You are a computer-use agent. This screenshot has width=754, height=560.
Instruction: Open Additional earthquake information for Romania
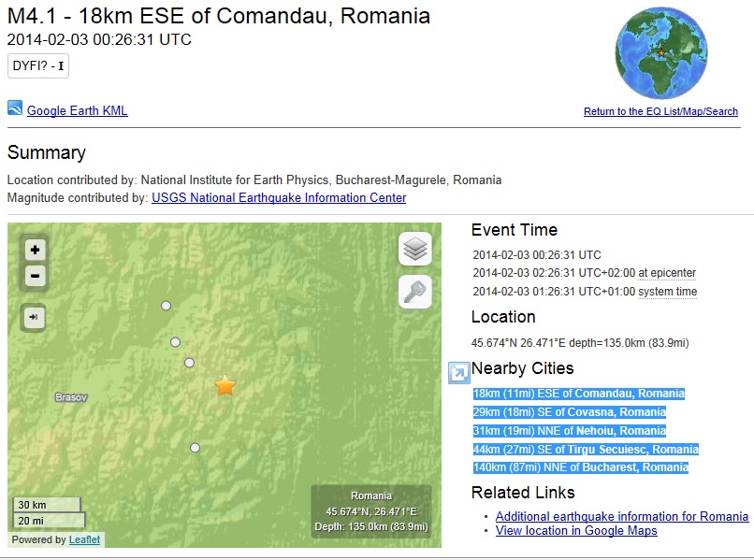click(x=622, y=516)
